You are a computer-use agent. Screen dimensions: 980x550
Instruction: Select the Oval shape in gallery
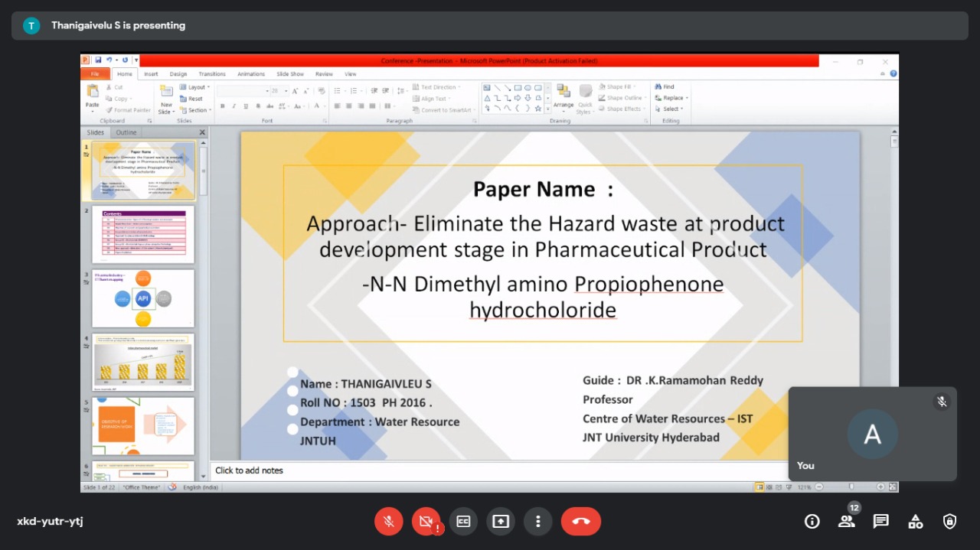pos(528,87)
